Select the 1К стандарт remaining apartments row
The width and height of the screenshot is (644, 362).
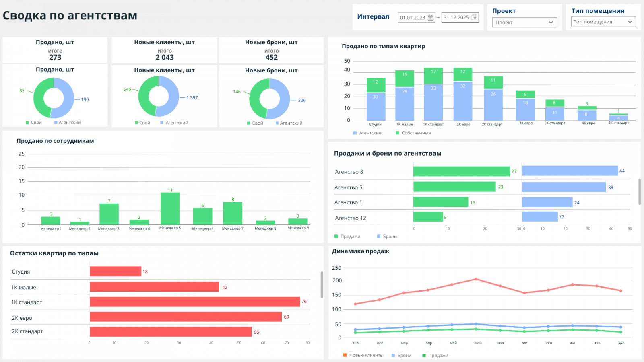(x=160, y=302)
